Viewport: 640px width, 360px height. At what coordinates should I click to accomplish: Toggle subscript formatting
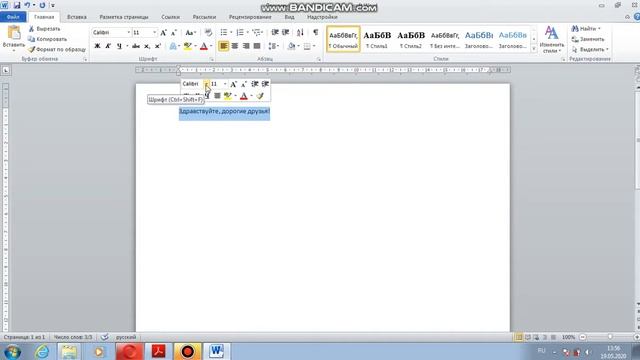[x=147, y=46]
